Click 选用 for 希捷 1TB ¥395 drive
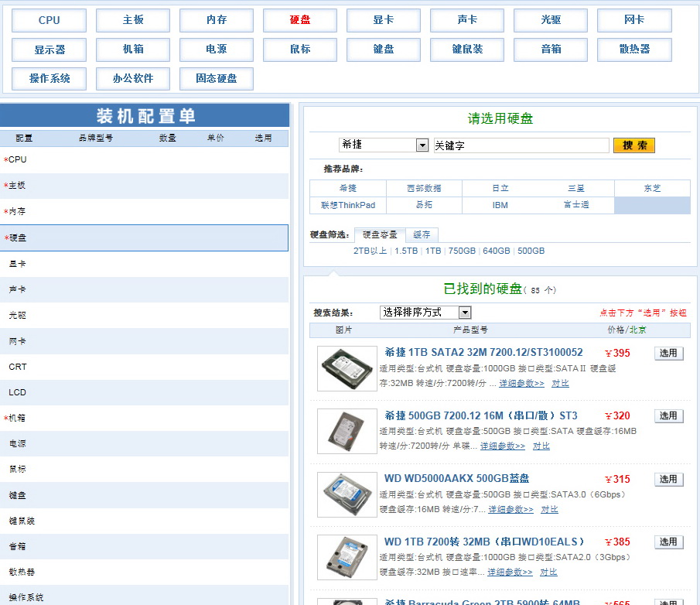700x605 pixels. (669, 354)
